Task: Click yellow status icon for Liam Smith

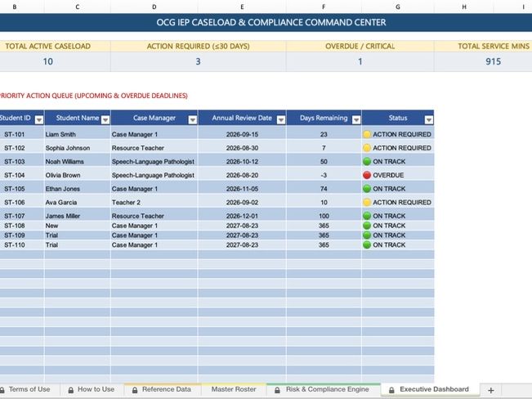Action: pos(367,134)
